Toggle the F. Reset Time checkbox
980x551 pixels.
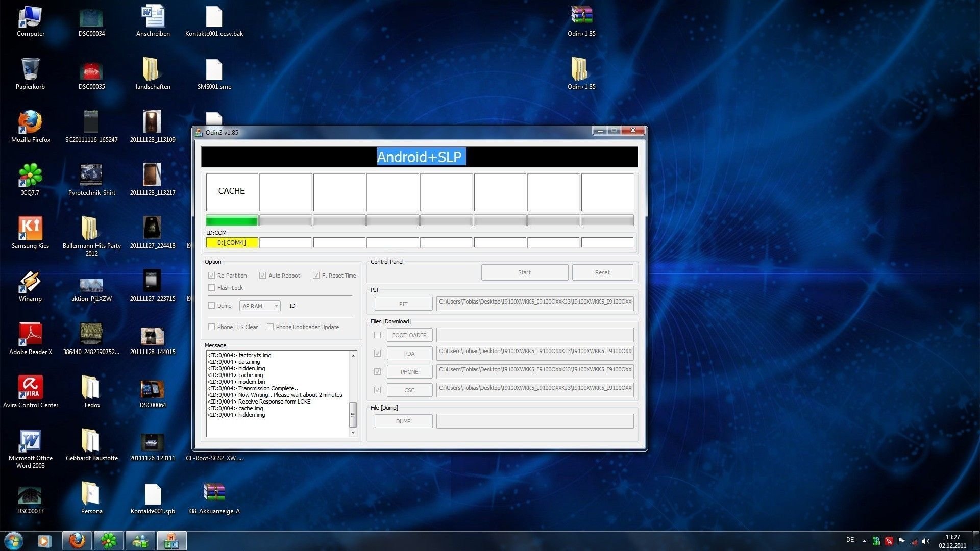[x=316, y=275]
